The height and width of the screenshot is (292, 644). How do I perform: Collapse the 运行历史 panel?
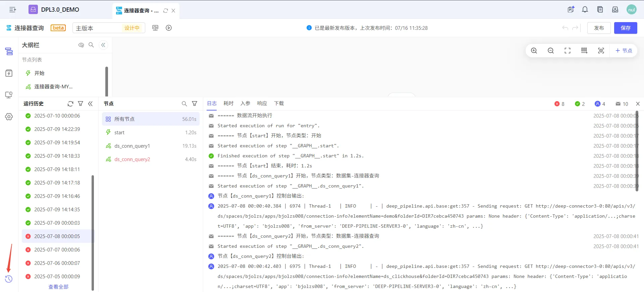click(90, 104)
